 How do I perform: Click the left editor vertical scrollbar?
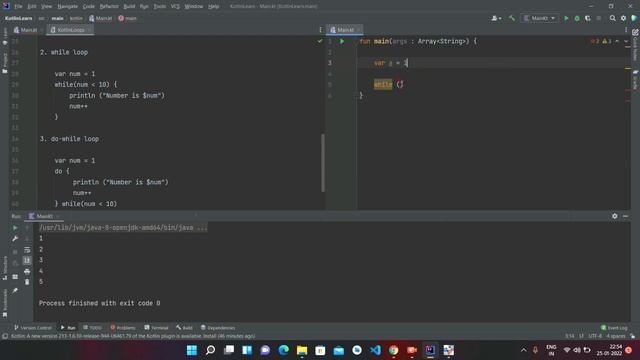323,162
